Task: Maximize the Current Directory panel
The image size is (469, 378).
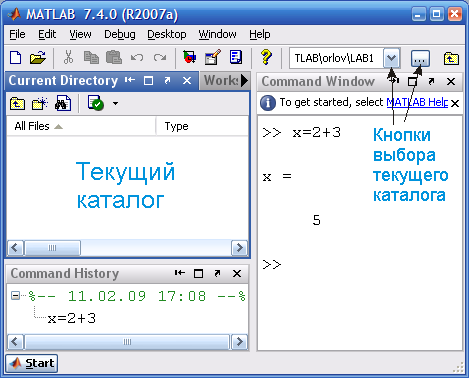Action: (148, 80)
